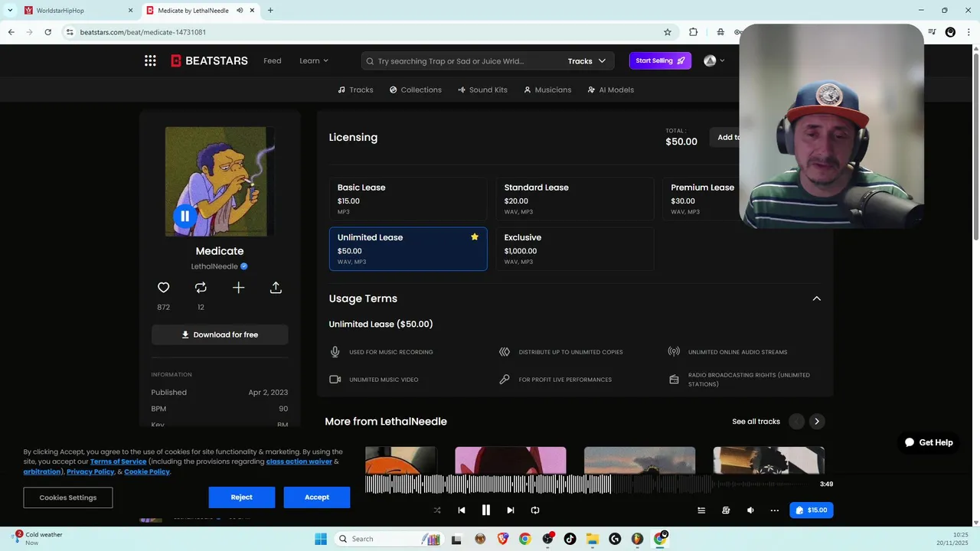Open the Chrome extensions puzzle icon

point(693,32)
